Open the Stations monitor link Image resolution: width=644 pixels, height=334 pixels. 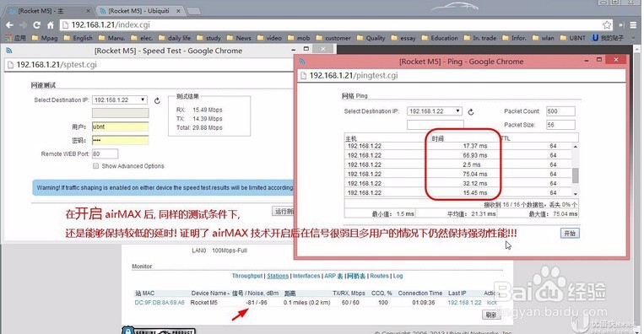click(x=278, y=276)
